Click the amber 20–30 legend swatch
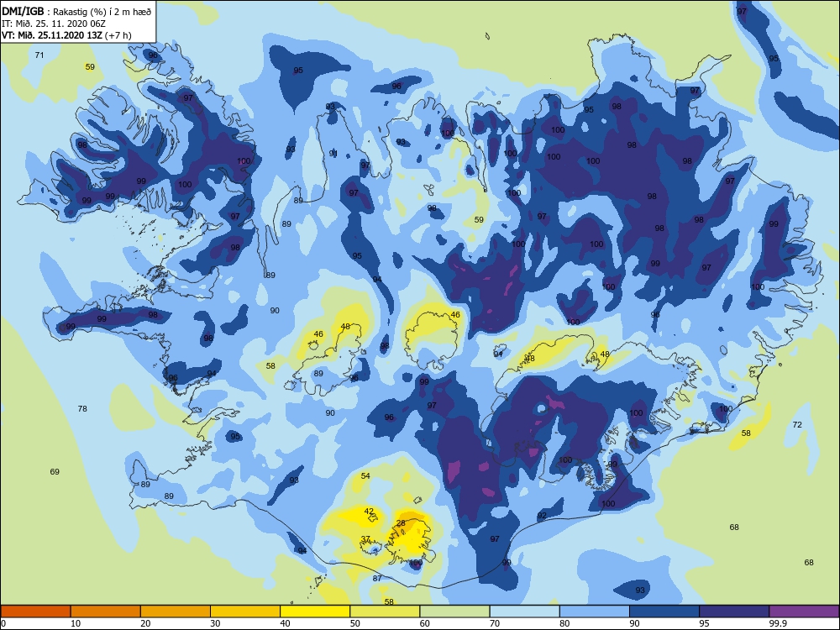This screenshot has width=840, height=630. [176, 612]
